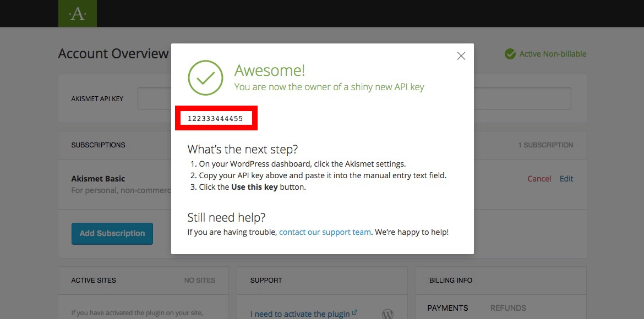Screen dimensions: 644x319
Task: Cancel the Akismet Basic subscription
Action: [539, 179]
